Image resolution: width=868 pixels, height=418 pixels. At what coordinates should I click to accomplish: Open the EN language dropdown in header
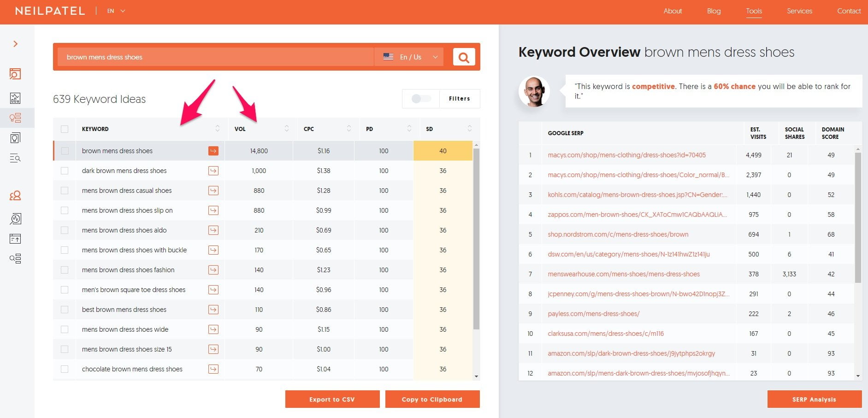point(116,11)
